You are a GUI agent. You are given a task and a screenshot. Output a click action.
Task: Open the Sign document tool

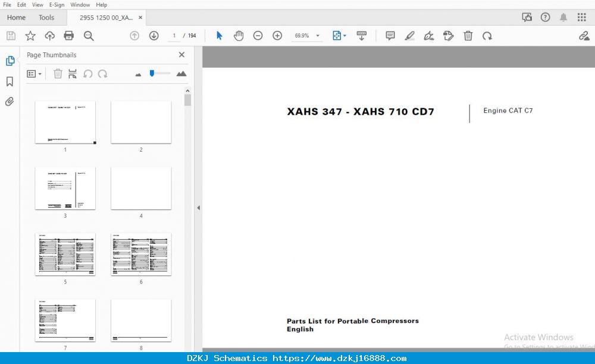pos(429,36)
